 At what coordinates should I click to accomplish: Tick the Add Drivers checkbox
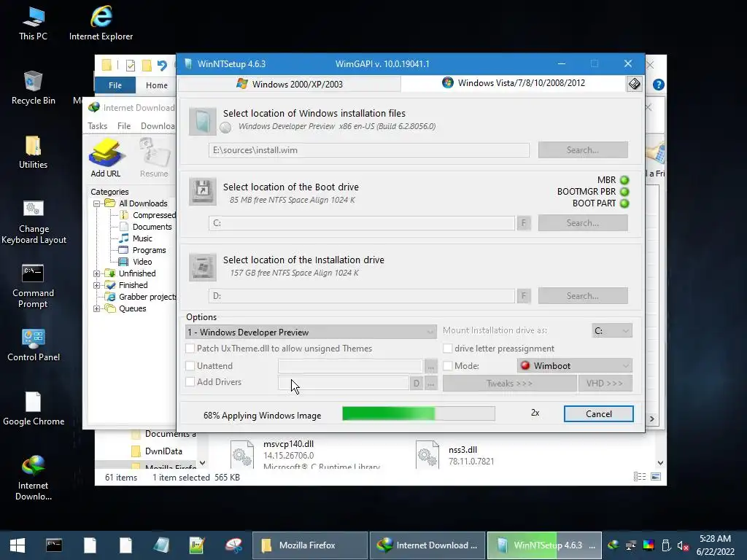coord(190,382)
